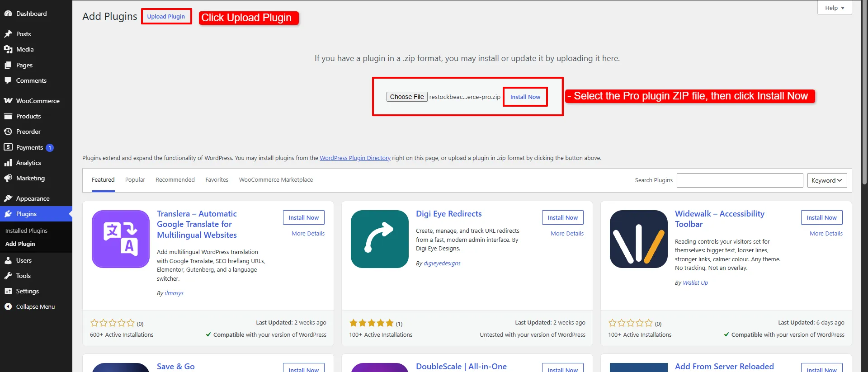Click the Appearance paintbrush icon

[x=8, y=198]
